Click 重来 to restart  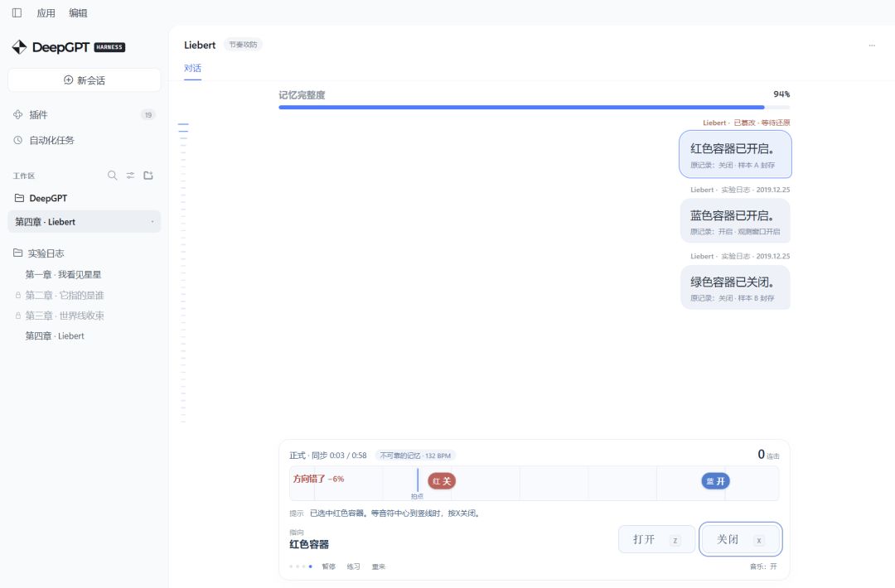point(379,566)
